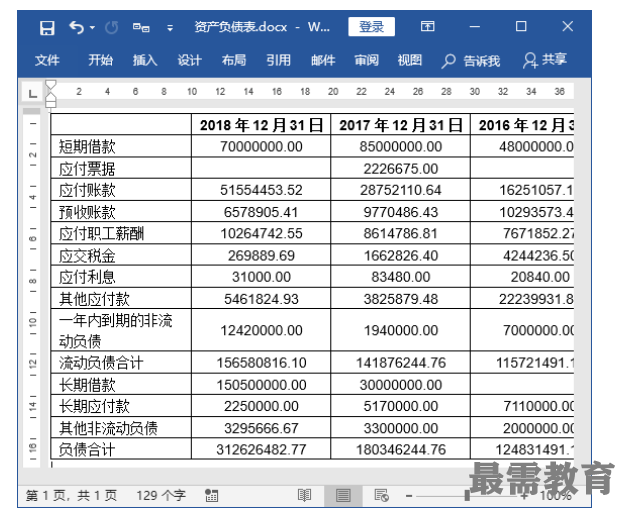
Task: Open ribbon display options icon
Action: click(428, 27)
